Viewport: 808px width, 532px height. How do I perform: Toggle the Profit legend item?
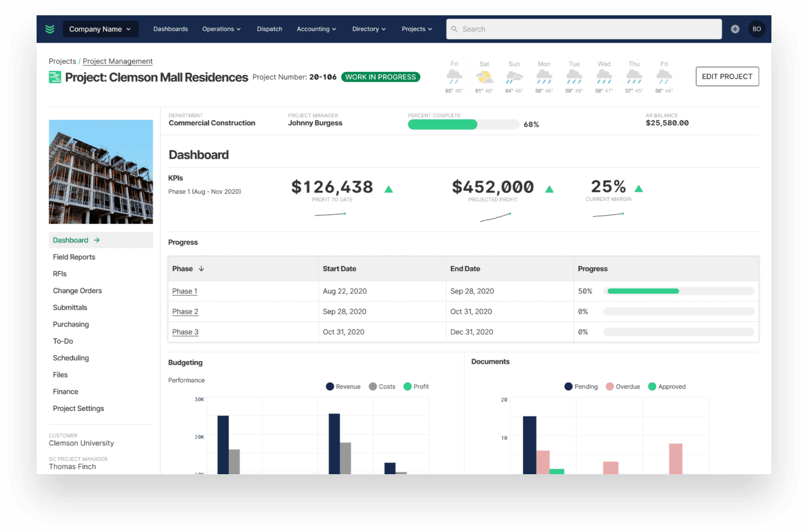[x=416, y=386]
